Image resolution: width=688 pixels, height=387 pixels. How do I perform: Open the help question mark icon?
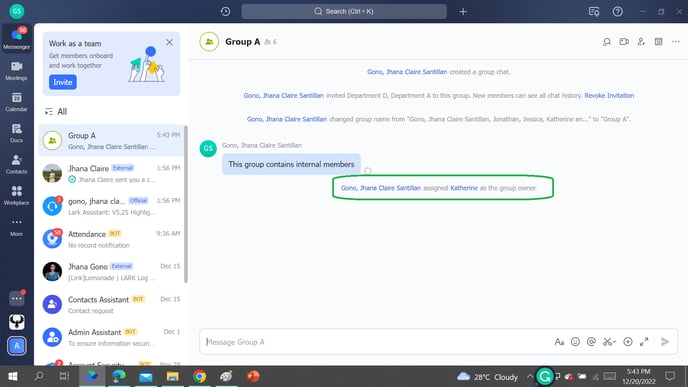coord(617,11)
